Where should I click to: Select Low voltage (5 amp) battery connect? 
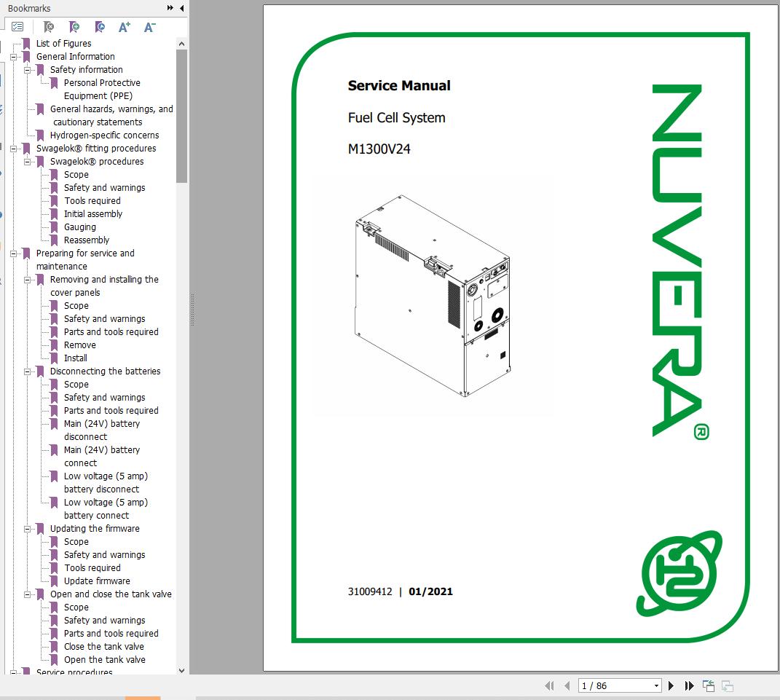pos(106,509)
